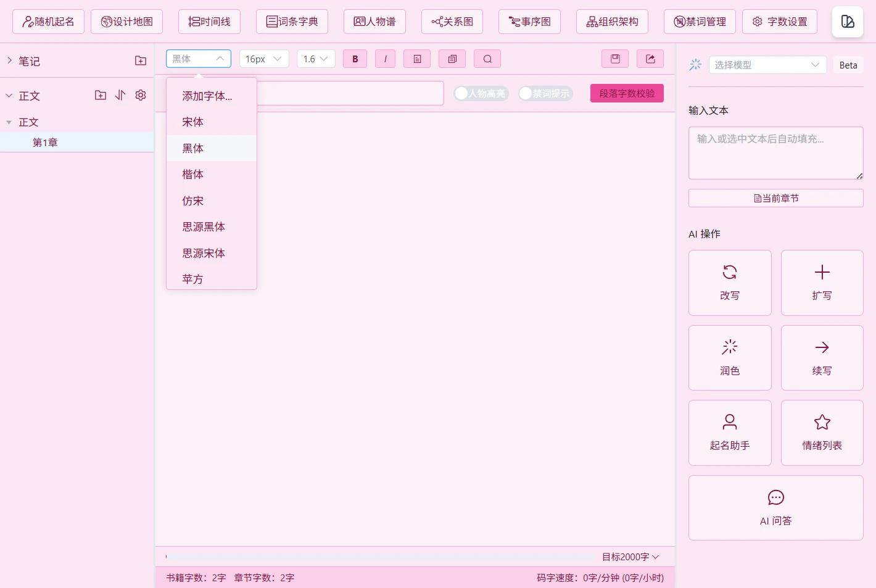Click 章节字数：2字 in status bar
Image resolution: width=876 pixels, height=588 pixels.
tap(264, 578)
